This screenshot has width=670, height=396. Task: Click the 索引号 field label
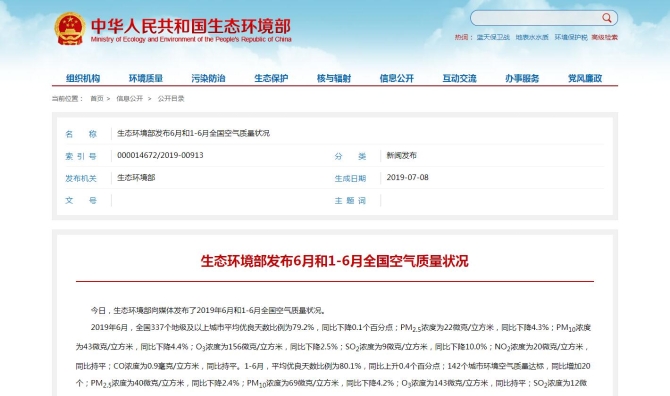tap(81, 156)
